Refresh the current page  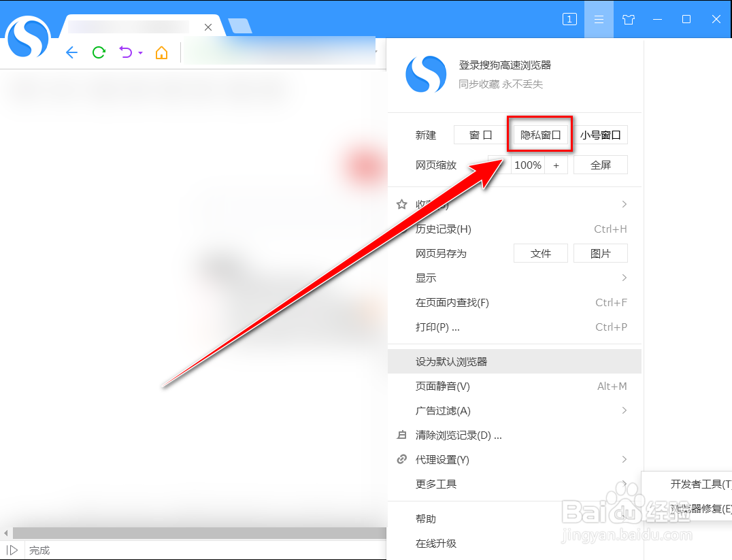[98, 52]
